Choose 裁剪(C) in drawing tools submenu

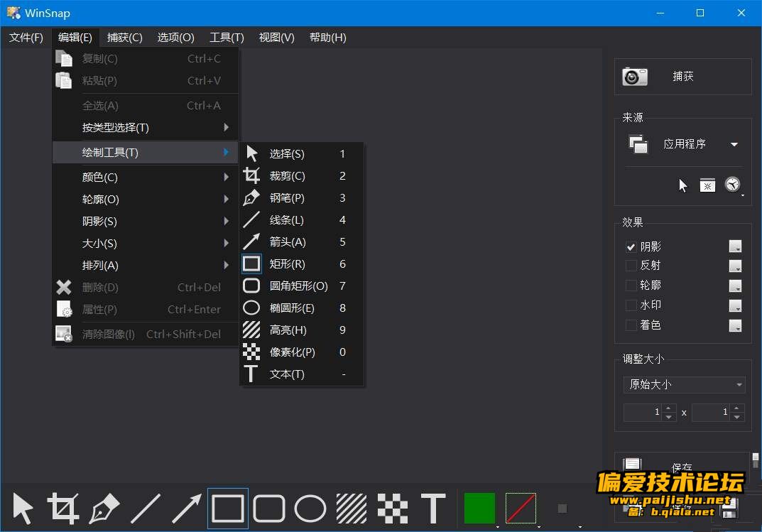pos(301,176)
